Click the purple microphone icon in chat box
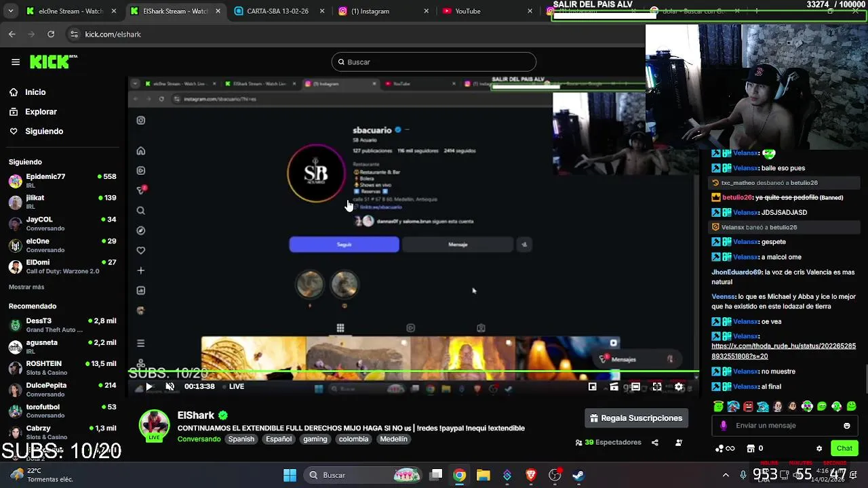 [724, 426]
